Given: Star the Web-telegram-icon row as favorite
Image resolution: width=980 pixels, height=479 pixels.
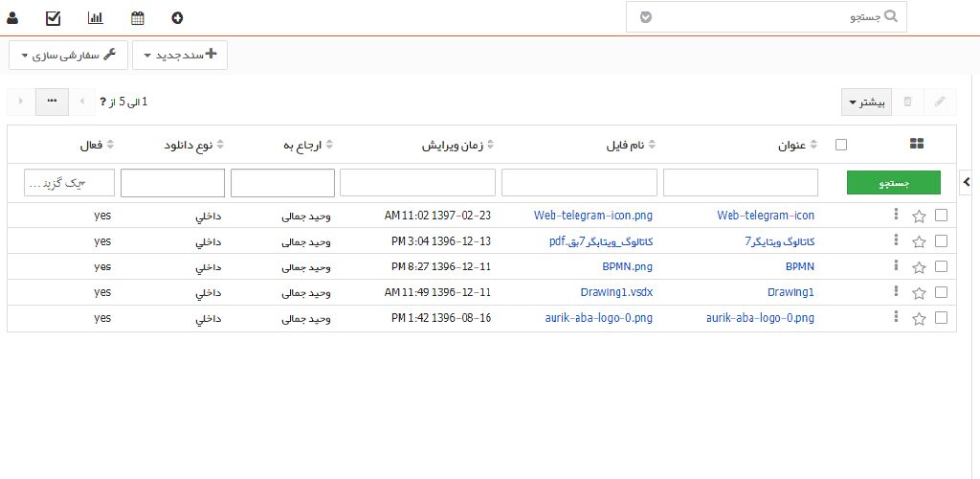Looking at the screenshot, I should point(919,217).
